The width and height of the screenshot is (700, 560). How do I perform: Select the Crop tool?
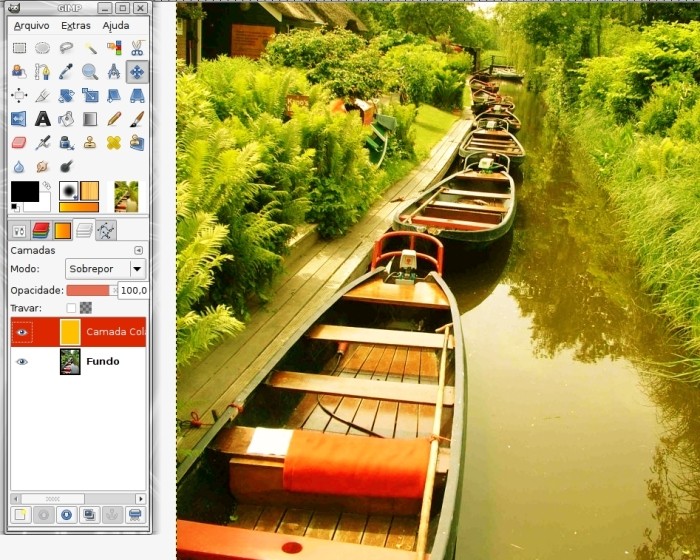(x=42, y=95)
